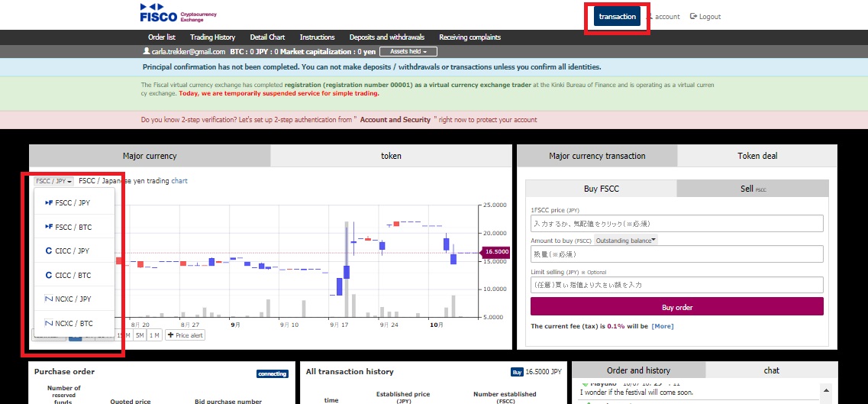
Task: Open Account and Security link
Action: tap(395, 120)
